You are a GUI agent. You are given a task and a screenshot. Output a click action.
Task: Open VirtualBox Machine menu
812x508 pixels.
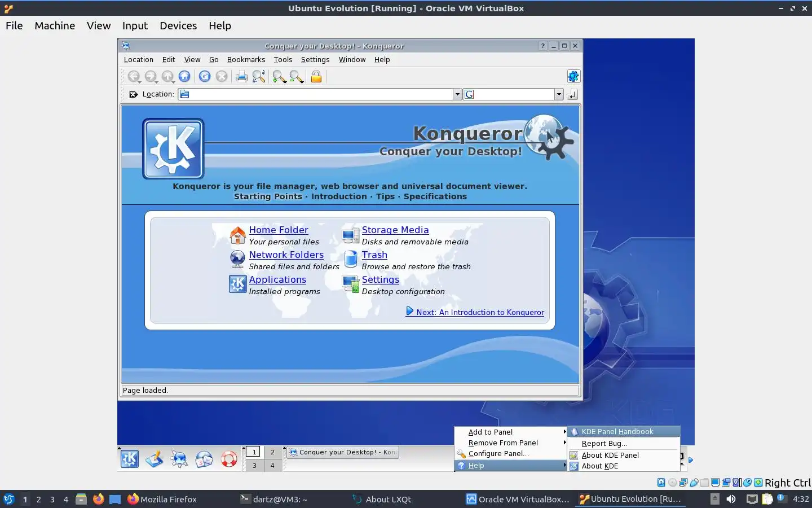(55, 25)
